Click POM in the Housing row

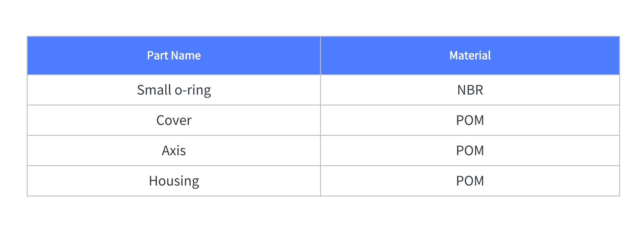click(470, 181)
